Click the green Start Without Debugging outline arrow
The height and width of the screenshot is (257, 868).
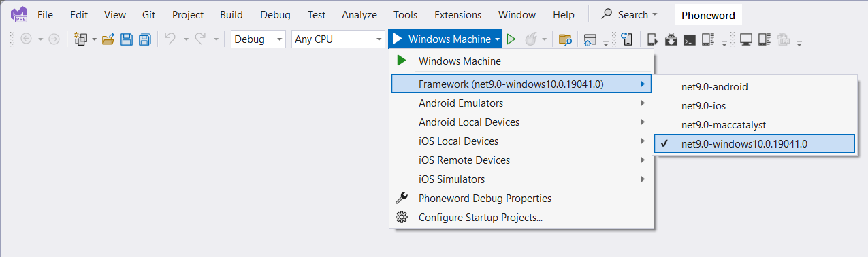click(x=511, y=39)
